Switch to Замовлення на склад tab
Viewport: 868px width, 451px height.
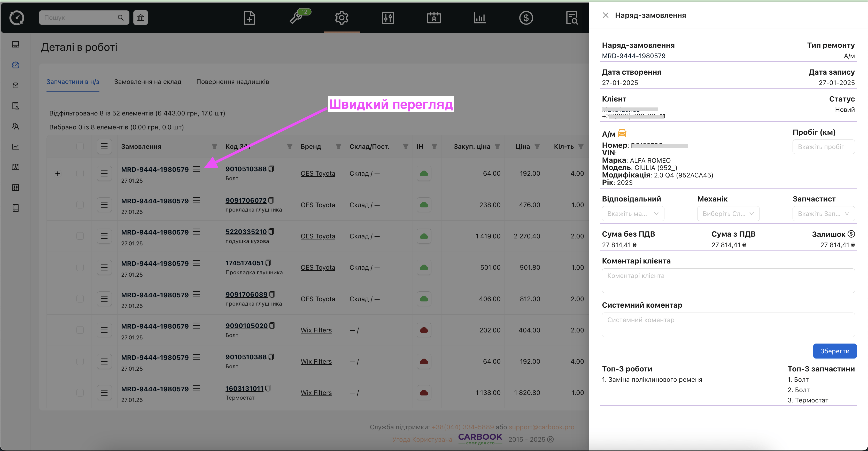[148, 82]
